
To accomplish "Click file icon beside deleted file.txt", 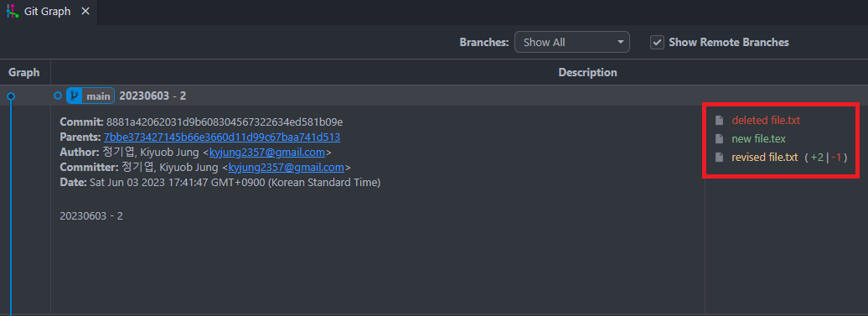I will tap(719, 120).
